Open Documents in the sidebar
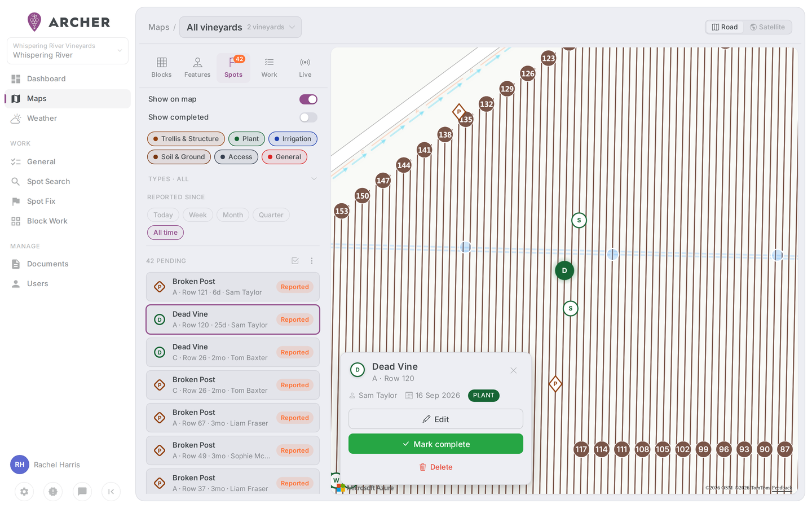The image size is (812, 508). click(68, 264)
